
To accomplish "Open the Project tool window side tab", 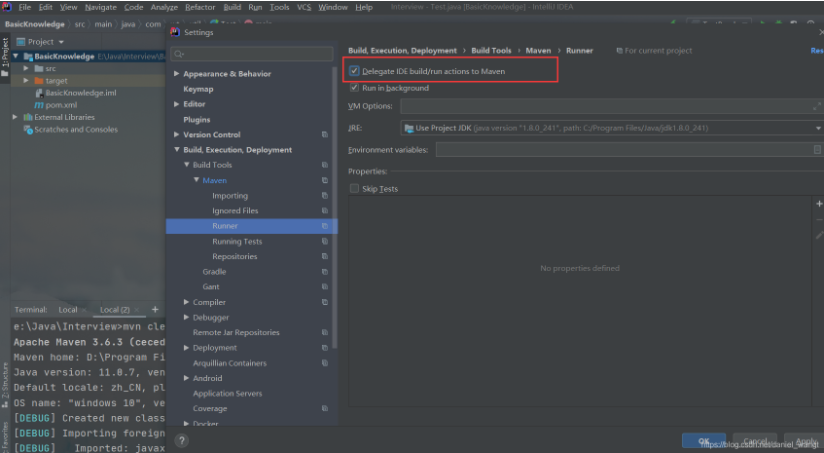I will [5, 57].
